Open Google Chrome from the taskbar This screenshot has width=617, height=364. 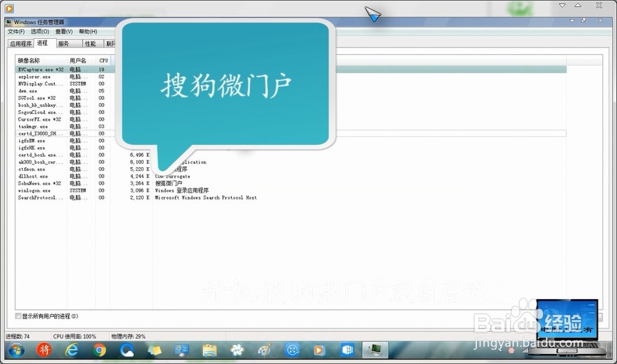[x=99, y=350]
